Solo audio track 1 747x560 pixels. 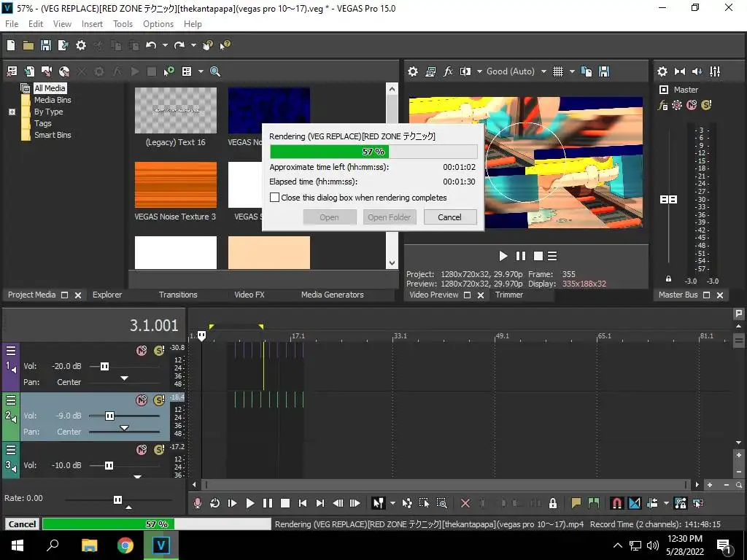click(159, 351)
